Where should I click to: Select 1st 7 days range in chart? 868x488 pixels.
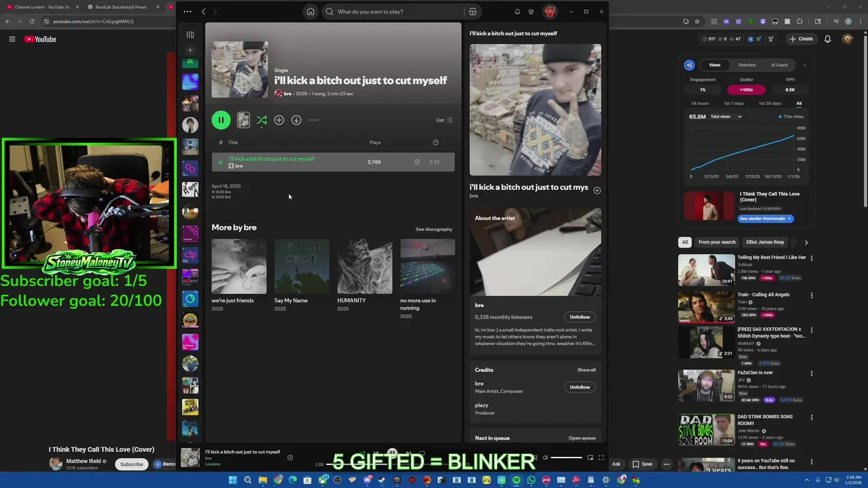[x=734, y=103]
